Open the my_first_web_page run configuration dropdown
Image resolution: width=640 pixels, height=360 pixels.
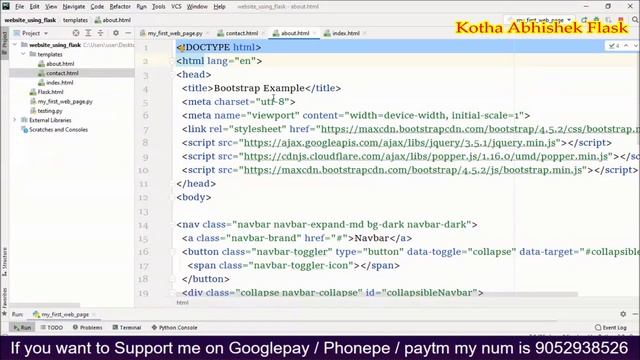tap(540, 20)
